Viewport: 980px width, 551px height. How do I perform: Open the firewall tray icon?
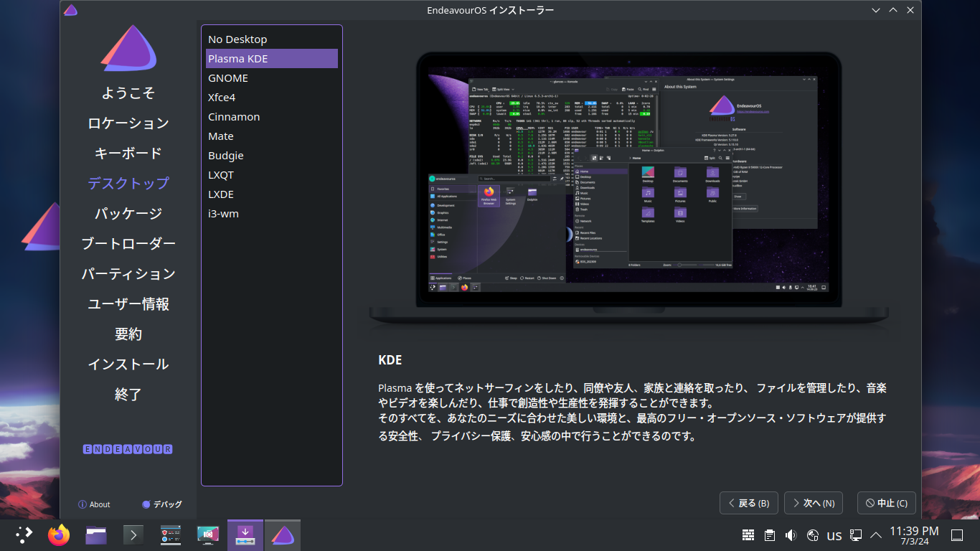[748, 535]
